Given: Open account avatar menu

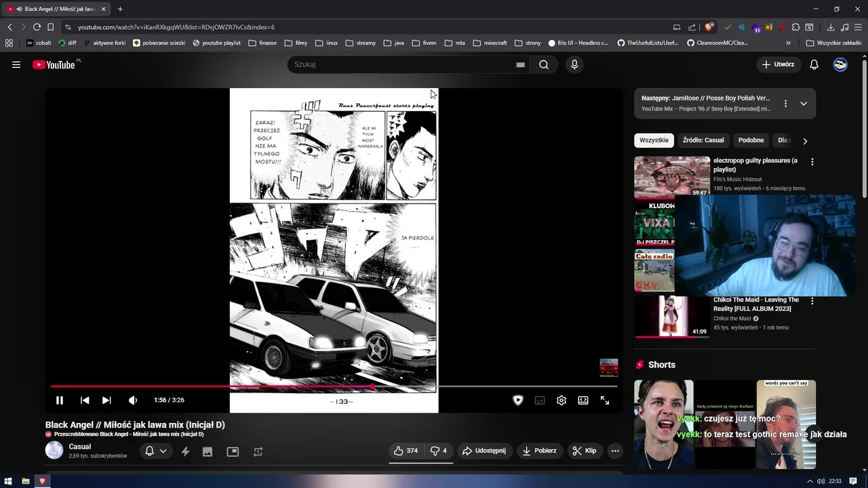Looking at the screenshot, I should point(840,64).
